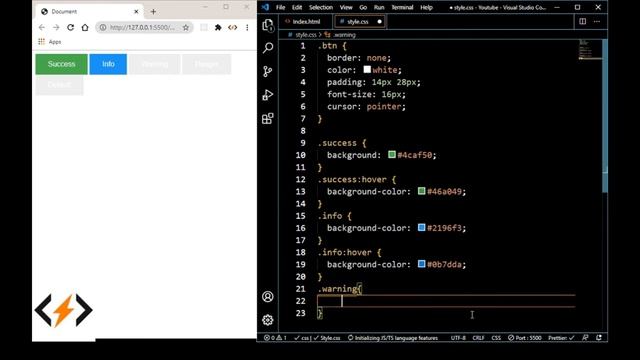This screenshot has height=360, width=640.
Task: Click the browser forward arrow
Action: pos(56,27)
